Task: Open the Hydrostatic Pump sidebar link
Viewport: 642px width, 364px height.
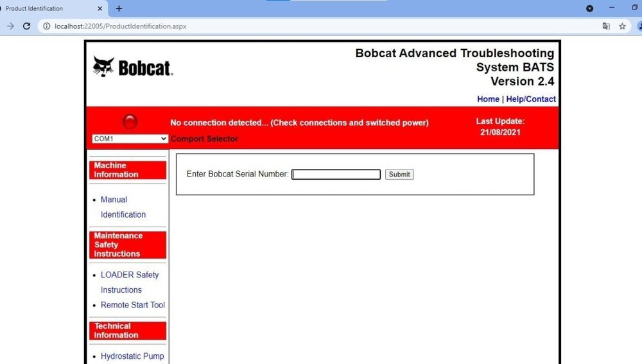Action: pyautogui.click(x=132, y=356)
